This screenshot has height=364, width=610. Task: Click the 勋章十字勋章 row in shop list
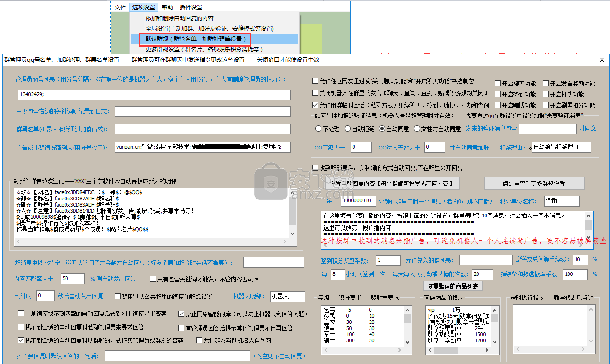(457, 340)
